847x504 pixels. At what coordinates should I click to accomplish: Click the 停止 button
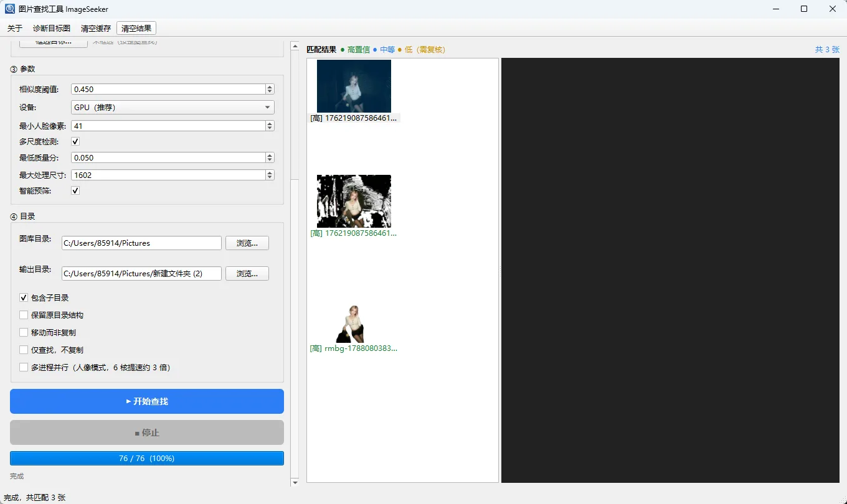[147, 432]
